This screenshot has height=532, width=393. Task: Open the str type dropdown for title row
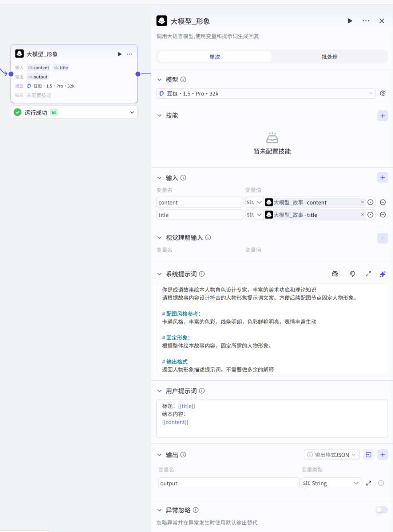pos(254,215)
